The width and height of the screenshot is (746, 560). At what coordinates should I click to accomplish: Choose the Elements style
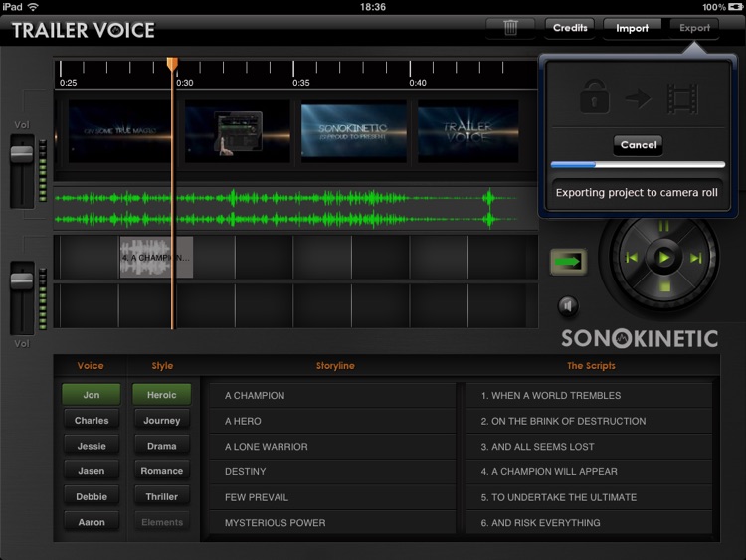tap(161, 522)
